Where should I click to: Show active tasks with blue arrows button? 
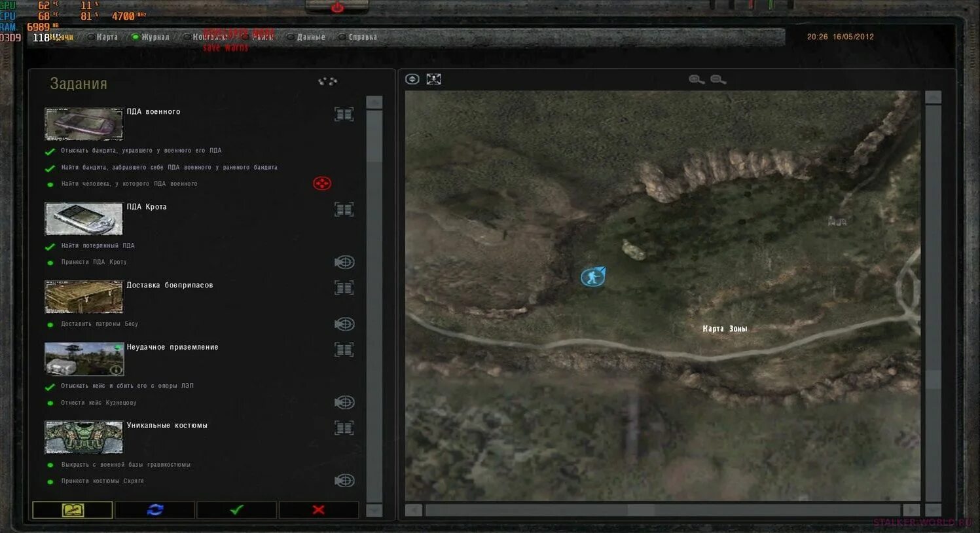155,509
